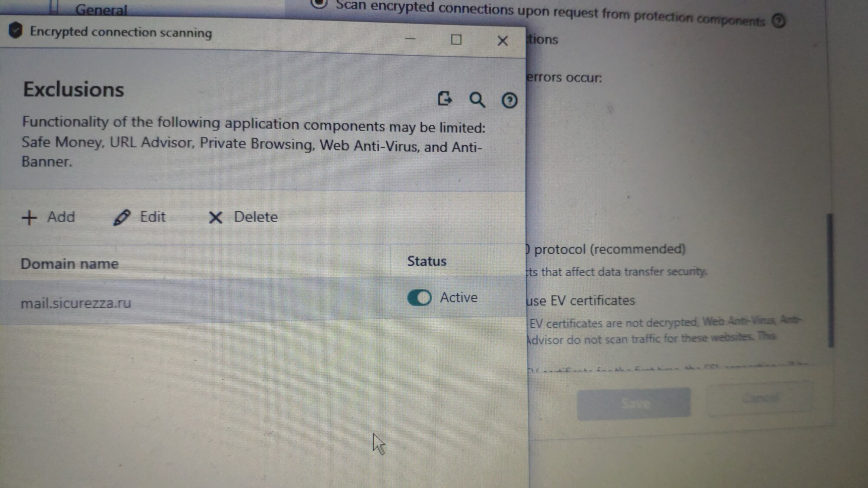Screen dimensions: 868x488
Task: Click the Save button
Action: point(634,403)
